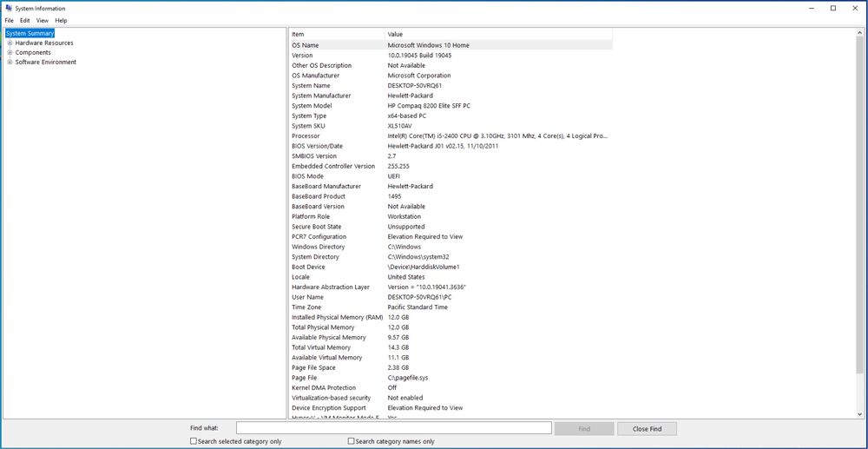868x449 pixels.
Task: Select the BaseBoard Product row
Action: [x=450, y=196]
